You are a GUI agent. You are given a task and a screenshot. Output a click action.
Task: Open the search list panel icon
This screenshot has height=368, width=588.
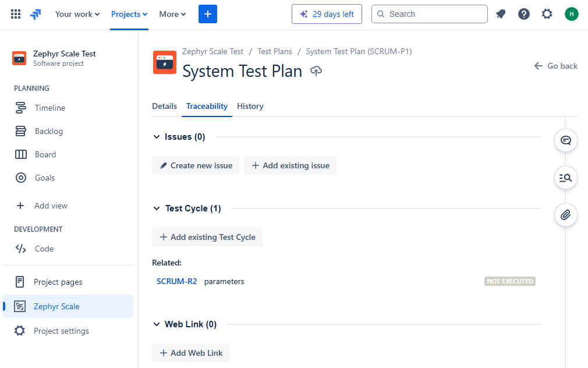tap(565, 178)
